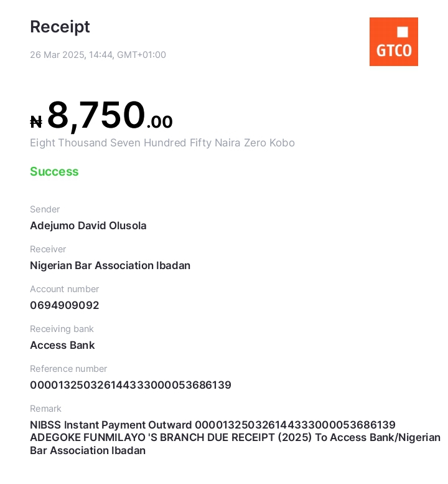Click the Receiver label
The height and width of the screenshot is (484, 448).
point(48,249)
